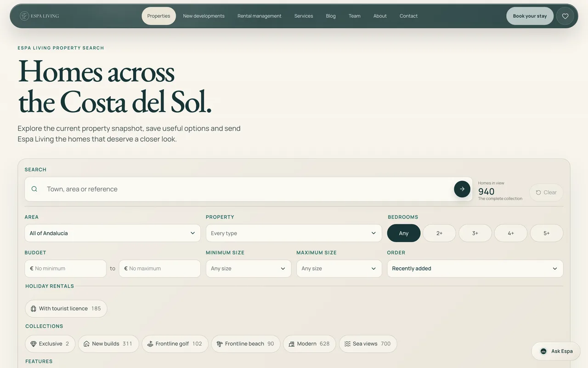Click the building icon on Modern chip

click(x=292, y=344)
